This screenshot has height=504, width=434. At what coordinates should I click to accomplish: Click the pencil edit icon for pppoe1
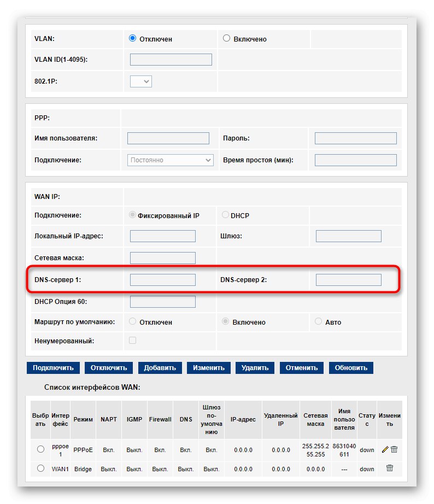pyautogui.click(x=385, y=449)
